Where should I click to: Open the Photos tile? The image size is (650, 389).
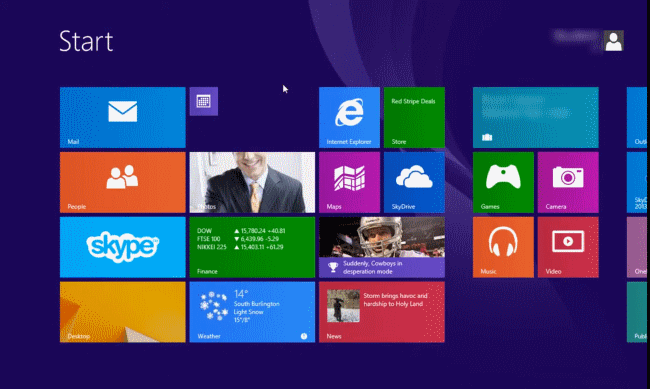tap(252, 182)
